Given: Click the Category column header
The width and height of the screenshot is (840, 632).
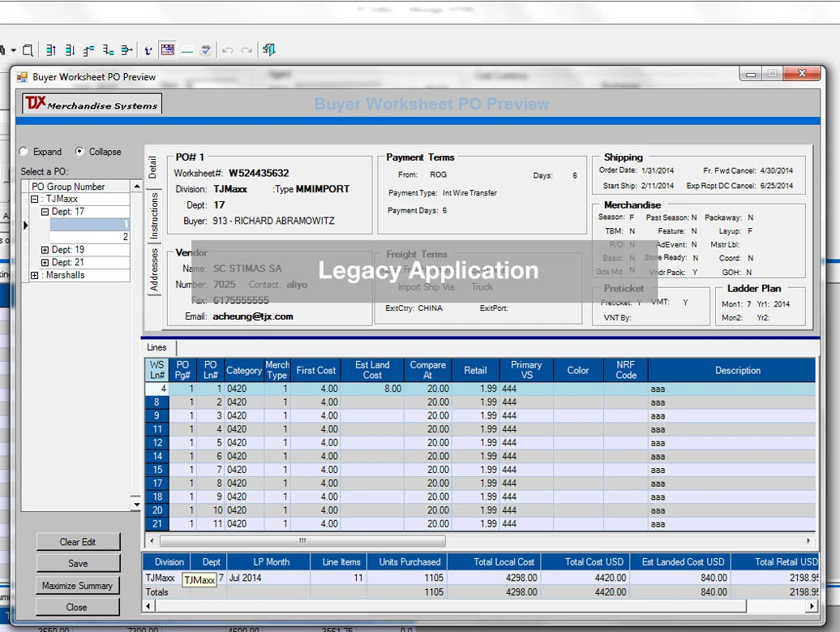Looking at the screenshot, I should pyautogui.click(x=244, y=371).
